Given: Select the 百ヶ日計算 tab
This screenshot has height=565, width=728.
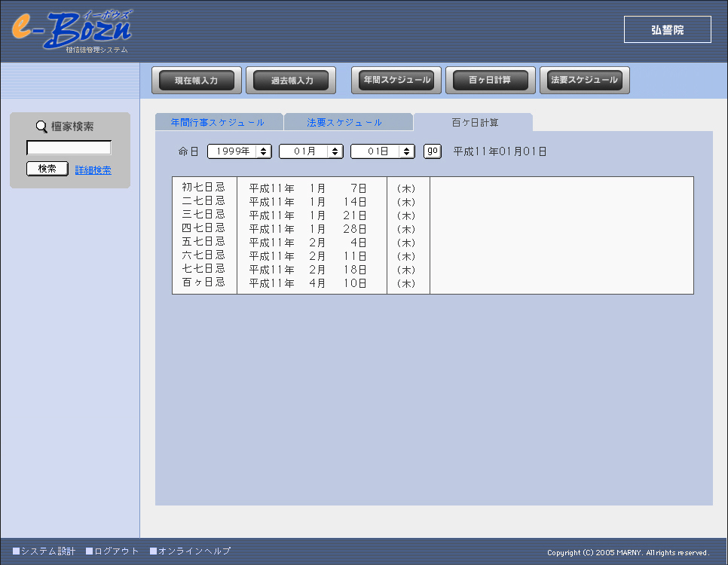Looking at the screenshot, I should point(475,122).
